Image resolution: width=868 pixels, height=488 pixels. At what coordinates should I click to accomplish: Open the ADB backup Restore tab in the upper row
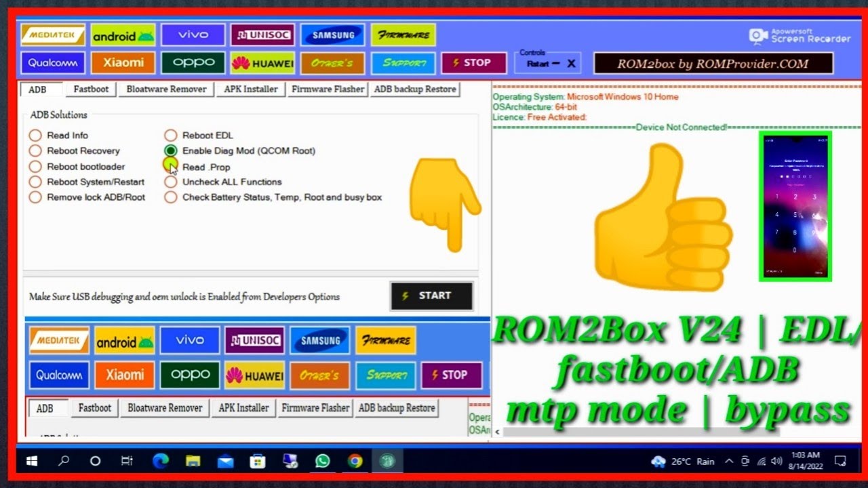[415, 89]
